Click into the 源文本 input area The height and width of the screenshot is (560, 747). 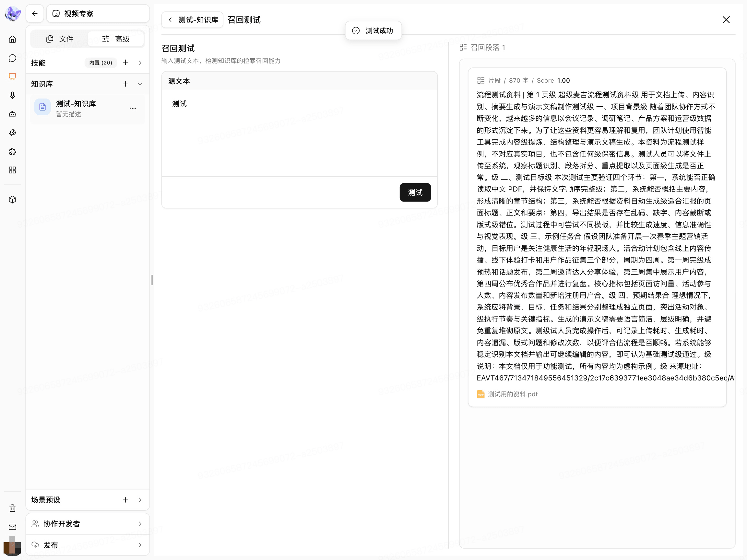(300, 133)
